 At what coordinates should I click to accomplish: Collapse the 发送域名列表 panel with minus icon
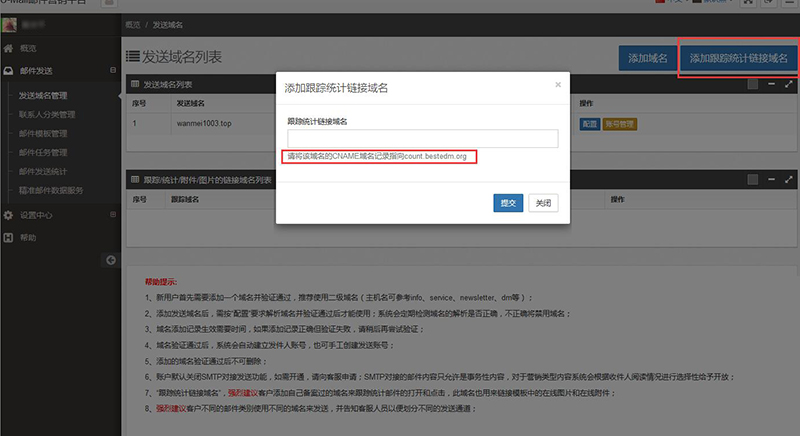[772, 85]
